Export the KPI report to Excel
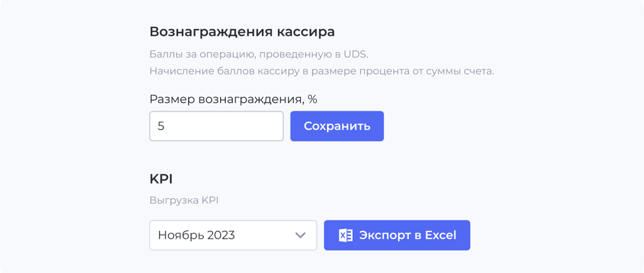Image resolution: width=644 pixels, height=273 pixels. coord(397,235)
